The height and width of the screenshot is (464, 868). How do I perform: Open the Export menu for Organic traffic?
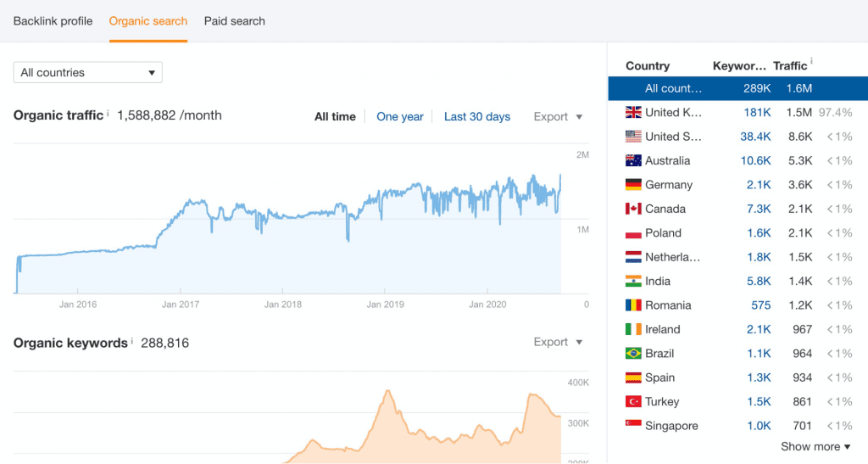[x=558, y=117]
